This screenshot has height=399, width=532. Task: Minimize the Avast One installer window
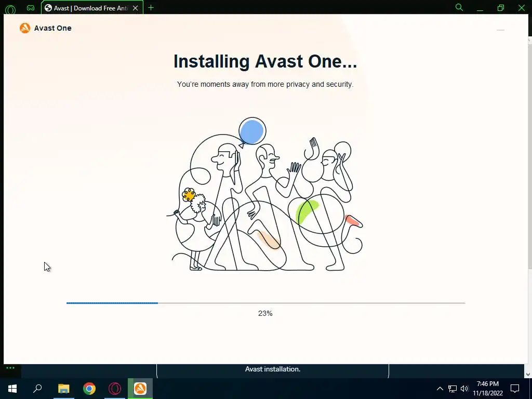tap(500, 30)
